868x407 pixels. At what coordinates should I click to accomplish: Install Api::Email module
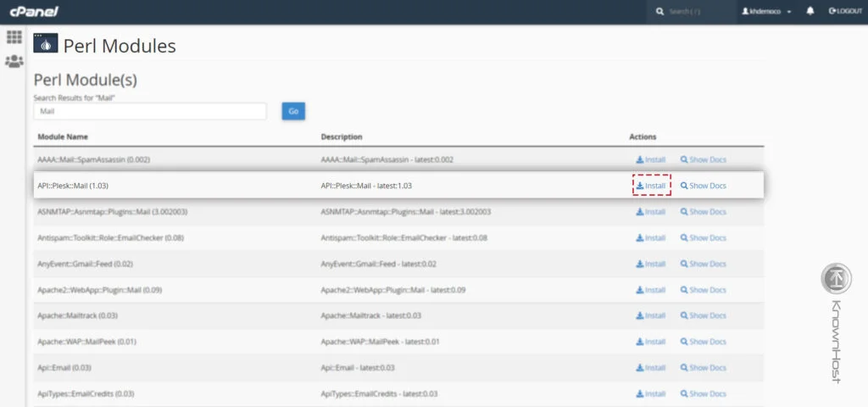click(x=650, y=368)
